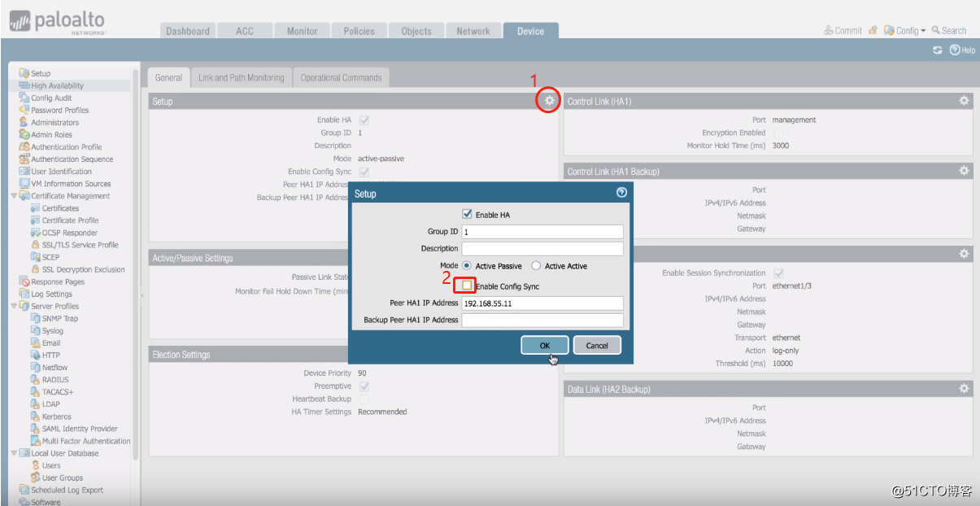
Task: Switch to the ACC tab
Action: [245, 31]
